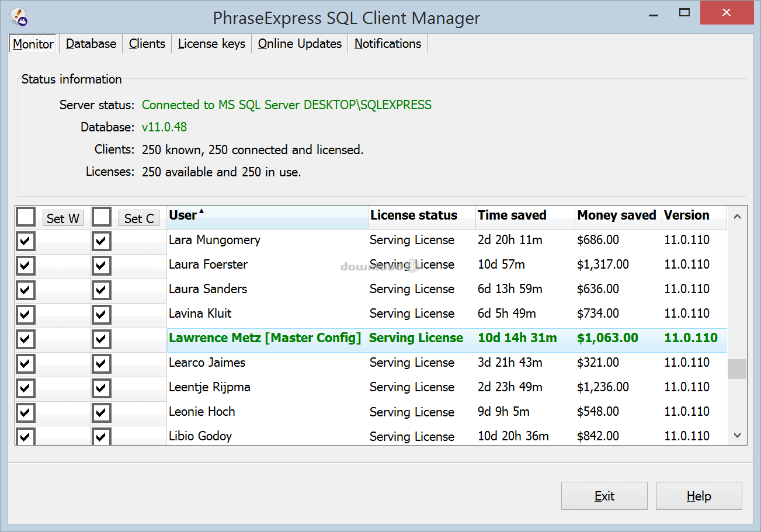Select user Laura Sanders
The width and height of the screenshot is (761, 532).
[208, 289]
